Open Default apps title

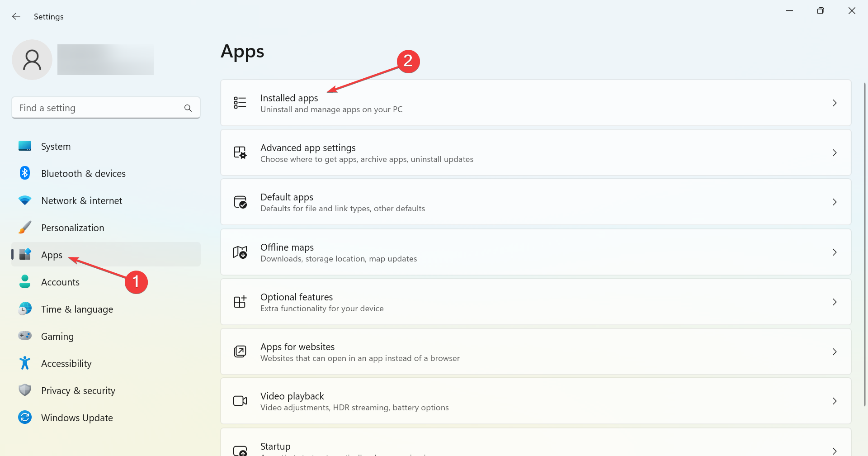287,197
